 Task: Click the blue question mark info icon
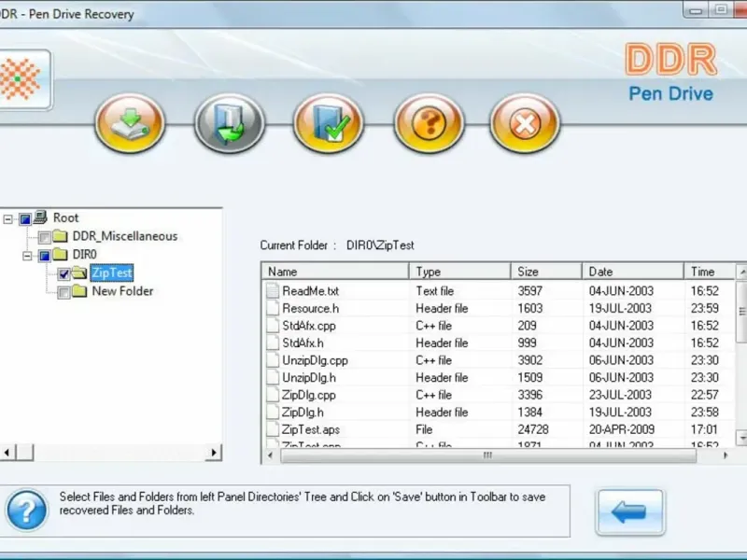click(27, 511)
